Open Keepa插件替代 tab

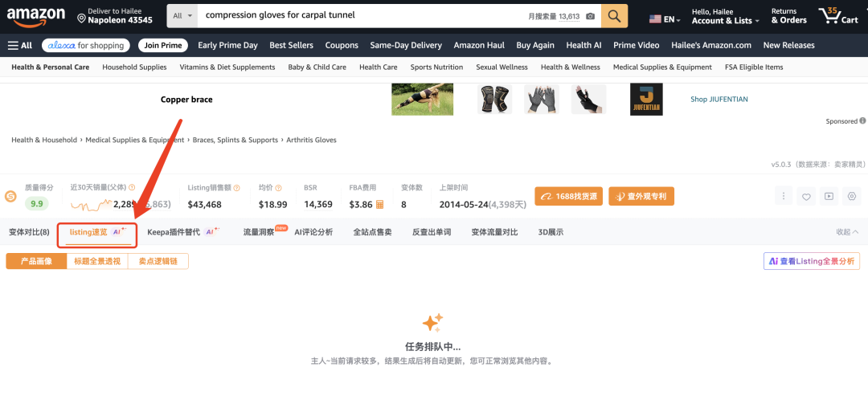click(x=183, y=232)
